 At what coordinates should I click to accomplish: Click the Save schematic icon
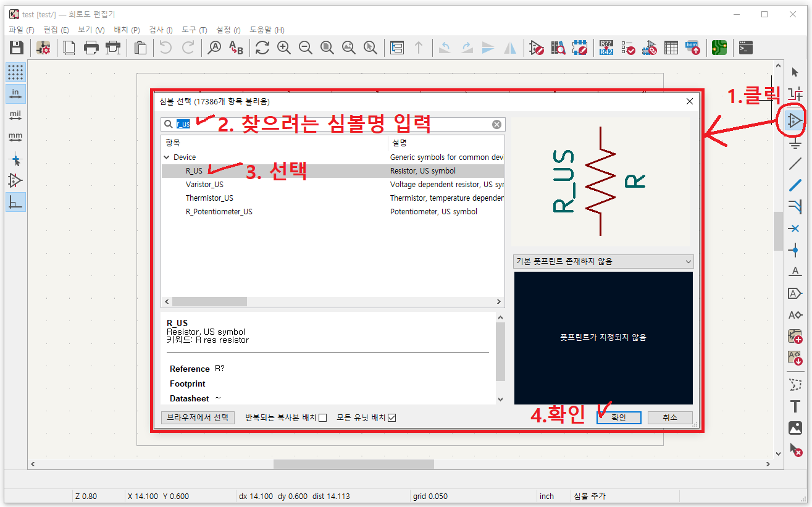[17, 48]
